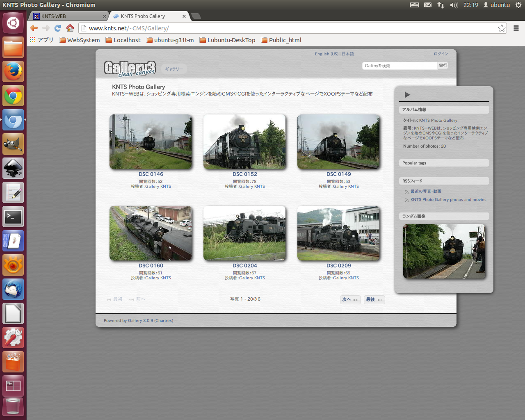Screen dimensions: 525x420
Task: Click the 次へ next page button
Action: click(350, 299)
